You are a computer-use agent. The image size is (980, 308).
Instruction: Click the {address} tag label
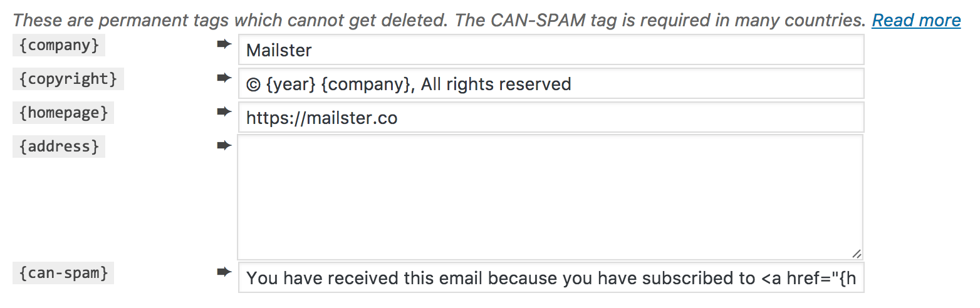pos(59,146)
